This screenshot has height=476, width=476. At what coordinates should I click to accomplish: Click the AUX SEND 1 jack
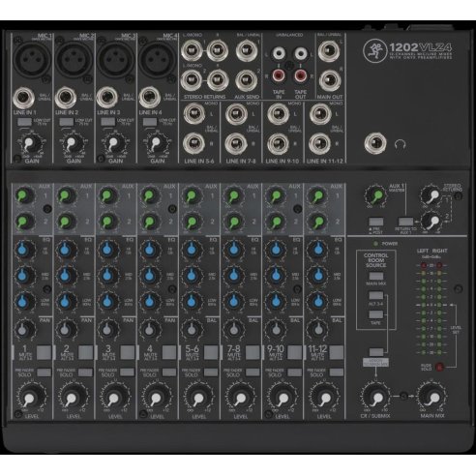click(247, 51)
